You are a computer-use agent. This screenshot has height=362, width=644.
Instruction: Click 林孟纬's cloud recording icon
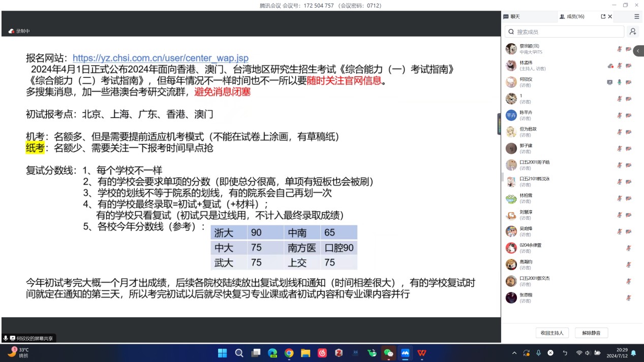(610, 66)
